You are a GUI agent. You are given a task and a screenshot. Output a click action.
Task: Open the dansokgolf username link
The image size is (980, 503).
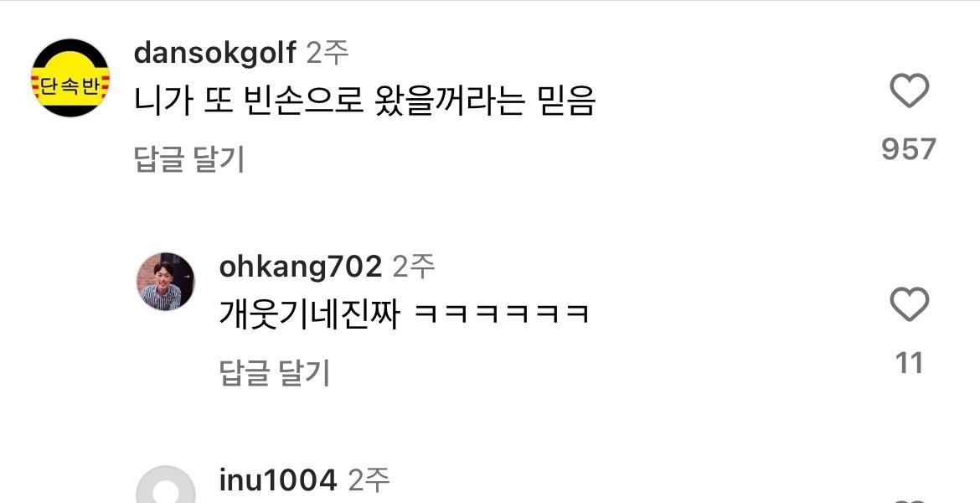tap(215, 53)
